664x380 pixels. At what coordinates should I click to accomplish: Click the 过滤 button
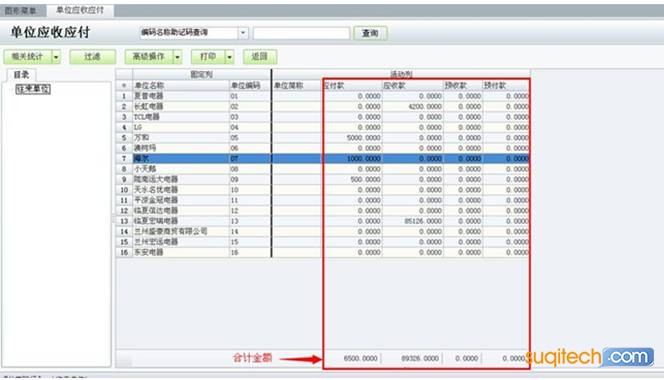(92, 56)
